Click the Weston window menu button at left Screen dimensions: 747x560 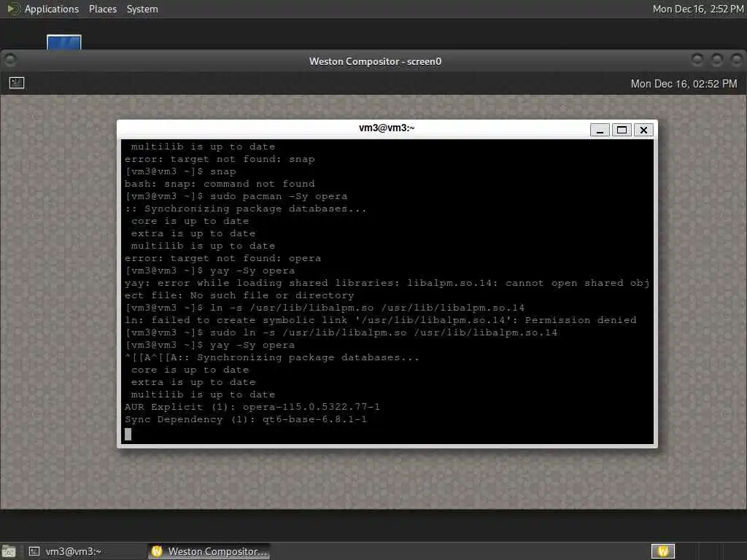click(10, 60)
